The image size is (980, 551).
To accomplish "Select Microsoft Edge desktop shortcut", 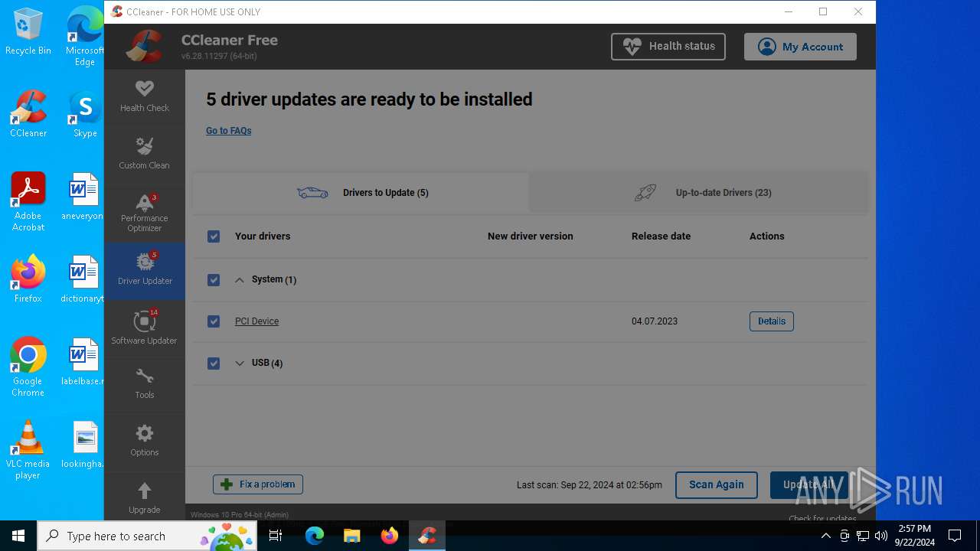I will point(85,36).
